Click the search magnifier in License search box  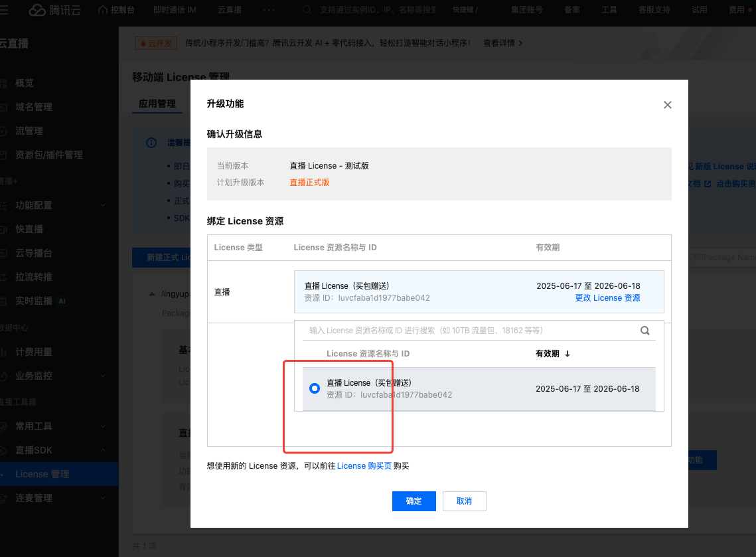click(x=644, y=331)
